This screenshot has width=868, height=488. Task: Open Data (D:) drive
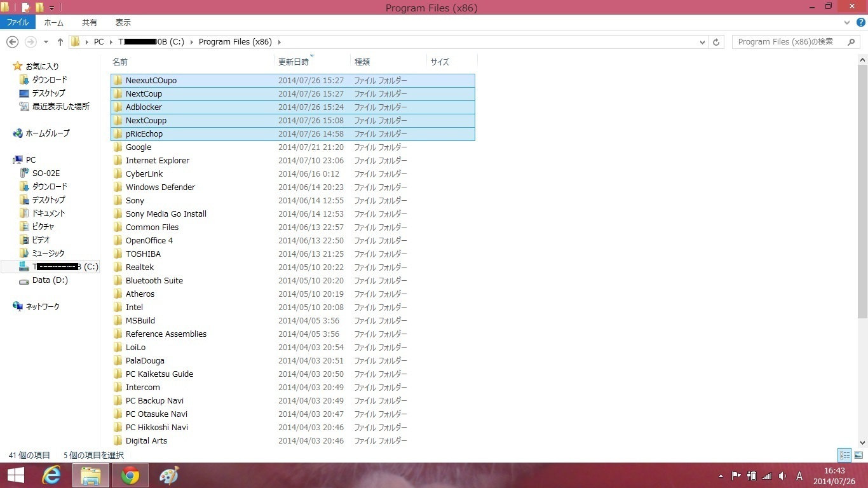pyautogui.click(x=50, y=280)
